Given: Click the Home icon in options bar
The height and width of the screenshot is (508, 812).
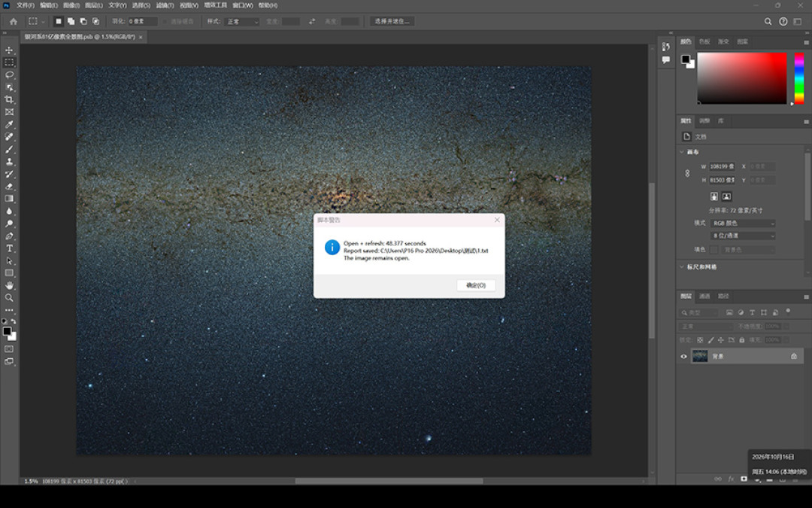Looking at the screenshot, I should pyautogui.click(x=14, y=22).
